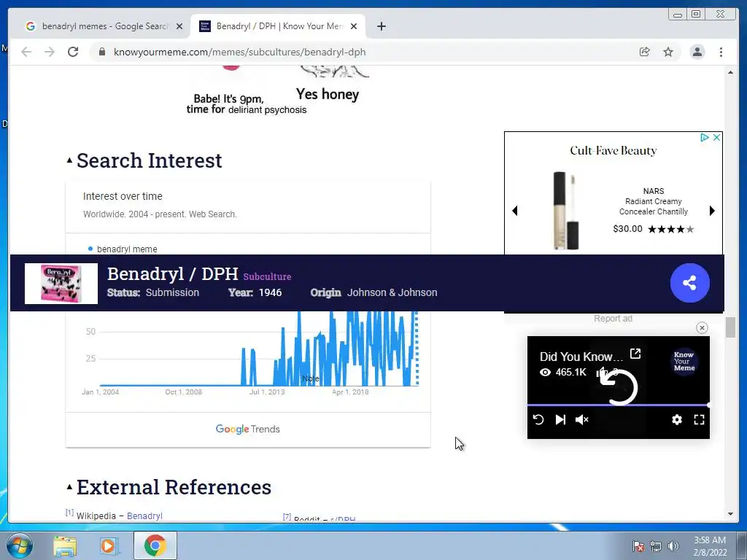Open video player settings gear
The height and width of the screenshot is (560, 747).
click(677, 419)
